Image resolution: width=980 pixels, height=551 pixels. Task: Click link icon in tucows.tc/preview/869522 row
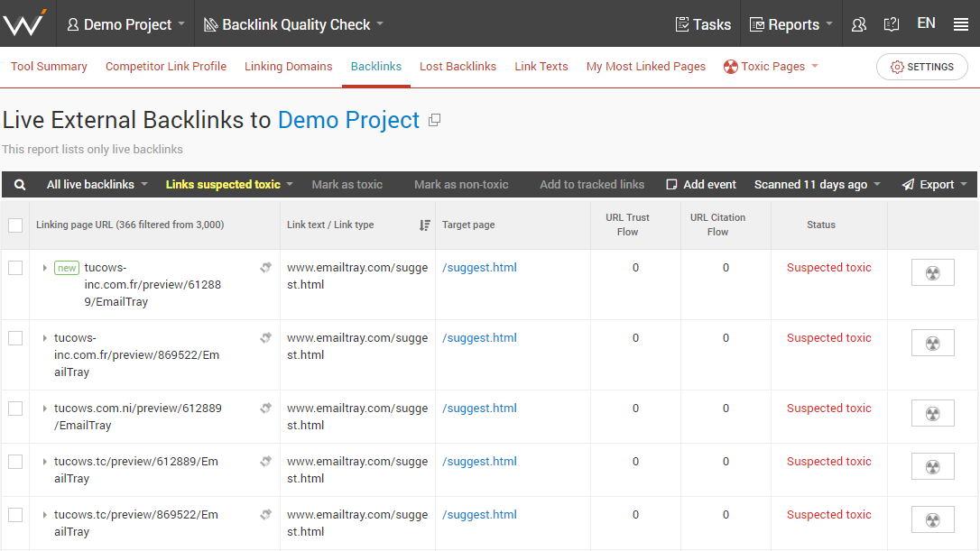(265, 515)
